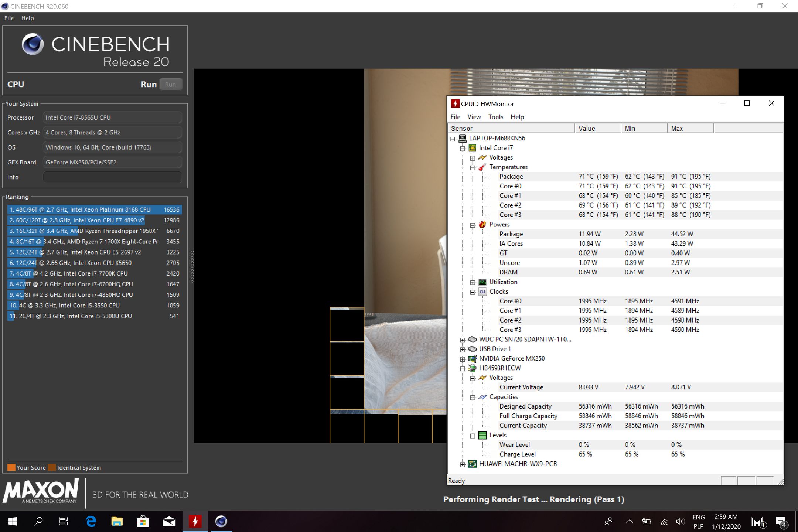This screenshot has width=798, height=532.
Task: Open File Explorer from taskbar
Action: [x=117, y=521]
